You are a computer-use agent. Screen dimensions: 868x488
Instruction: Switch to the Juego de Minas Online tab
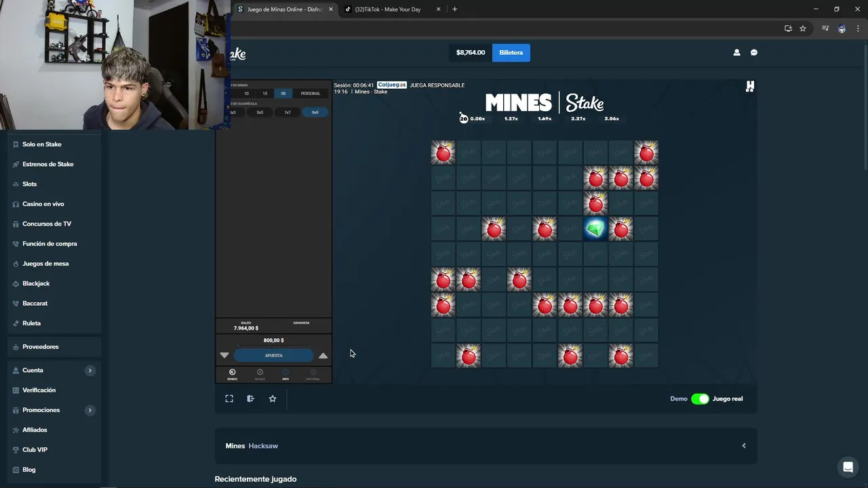pos(283,9)
